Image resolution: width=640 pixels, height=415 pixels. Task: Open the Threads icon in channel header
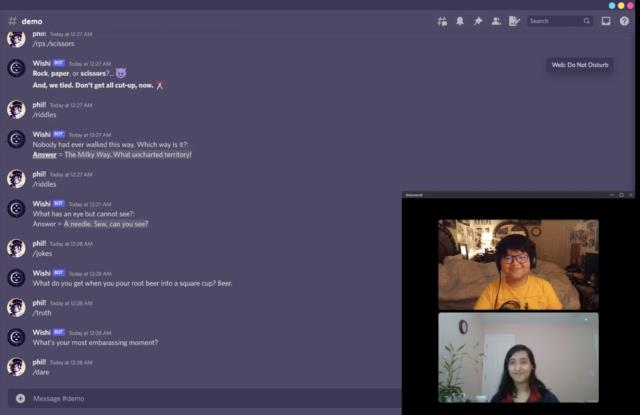[442, 20]
